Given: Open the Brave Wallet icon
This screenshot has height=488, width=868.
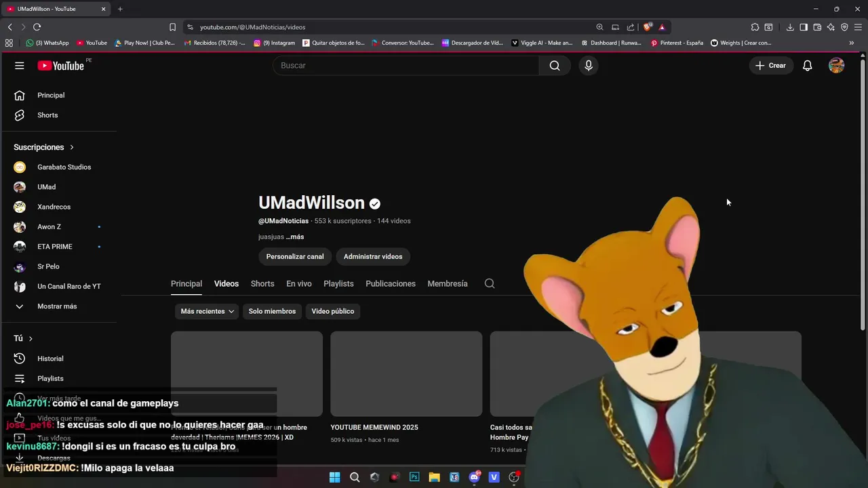Looking at the screenshot, I should pyautogui.click(x=817, y=27).
